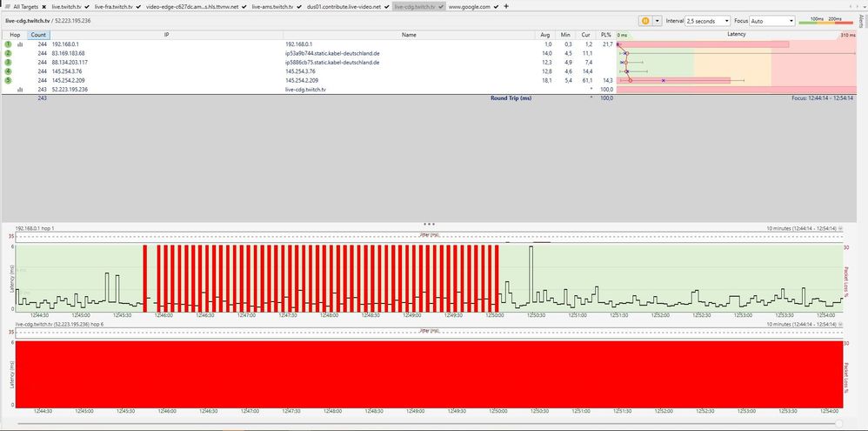Screen dimensions: 868x431
Task: Open the Focus Auto dropdown
Action: pos(772,21)
